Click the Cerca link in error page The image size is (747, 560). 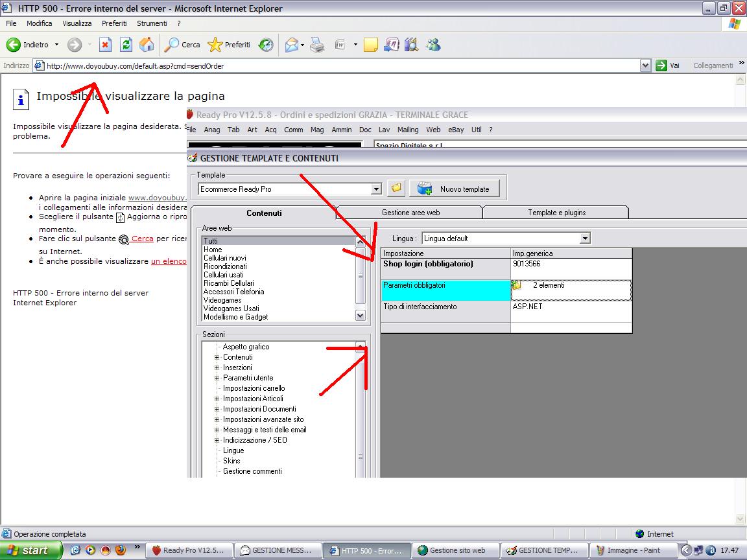point(143,239)
